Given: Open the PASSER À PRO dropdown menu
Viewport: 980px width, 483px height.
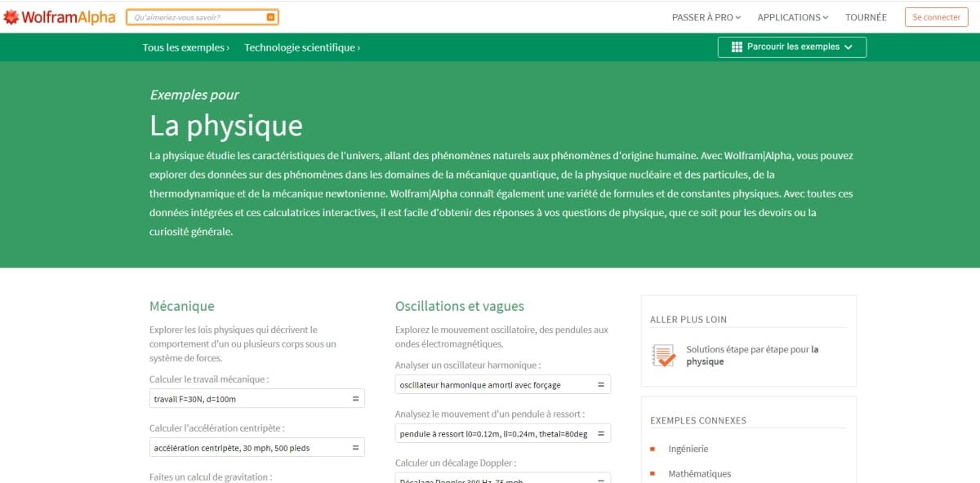Looking at the screenshot, I should pos(706,17).
